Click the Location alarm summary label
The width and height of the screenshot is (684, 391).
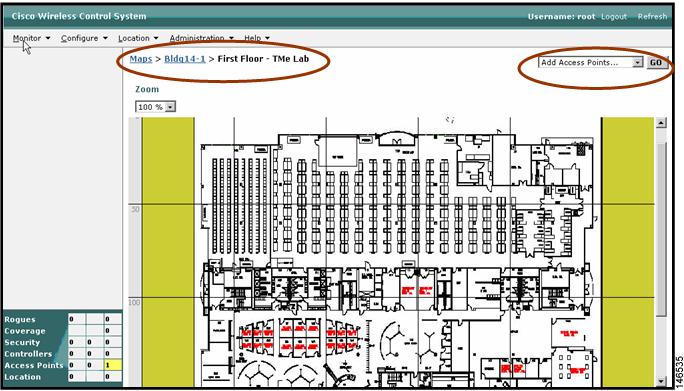[22, 377]
